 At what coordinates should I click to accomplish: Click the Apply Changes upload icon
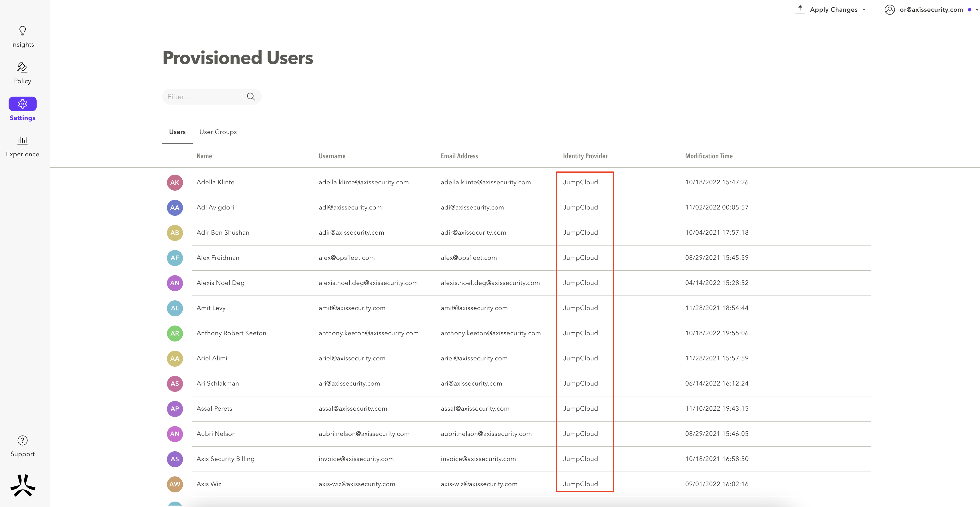(x=800, y=9)
